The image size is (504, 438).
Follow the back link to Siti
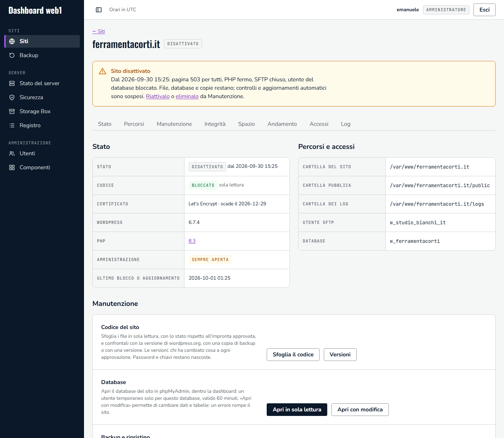pos(99,31)
